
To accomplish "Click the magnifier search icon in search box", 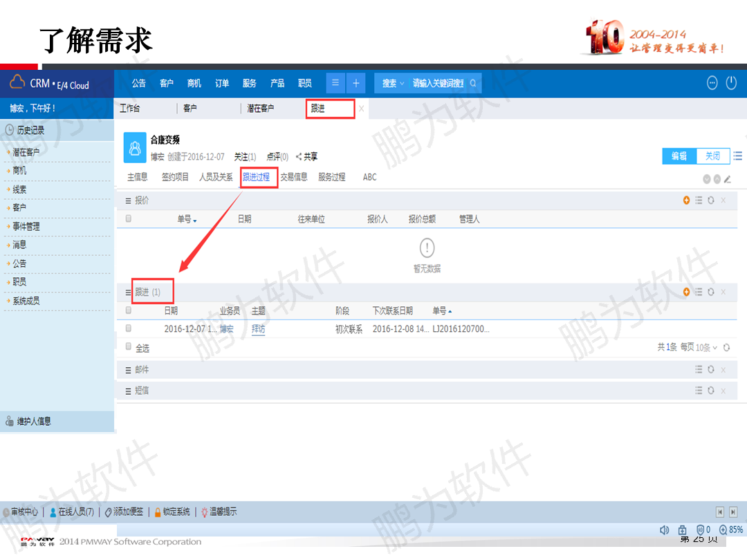I will tap(473, 84).
